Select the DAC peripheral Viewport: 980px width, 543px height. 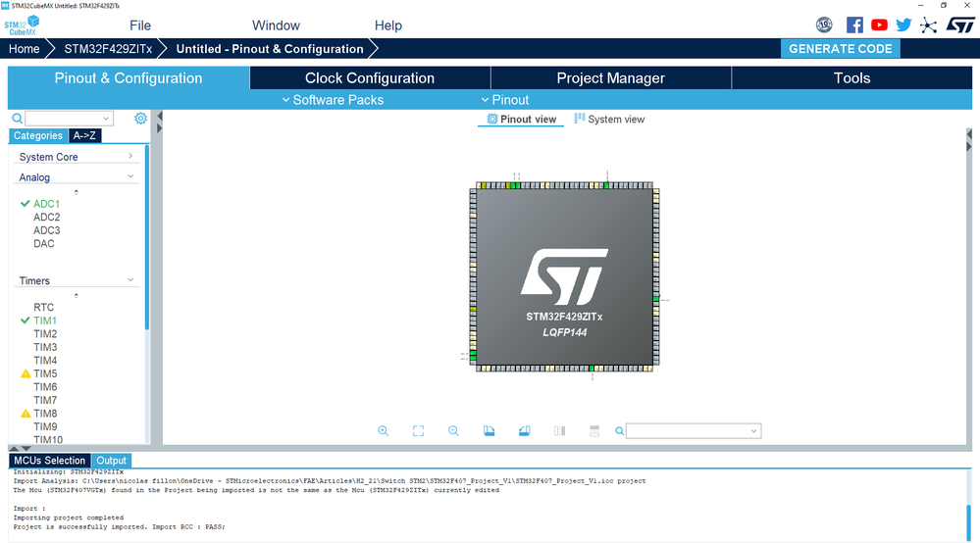pyautogui.click(x=44, y=243)
